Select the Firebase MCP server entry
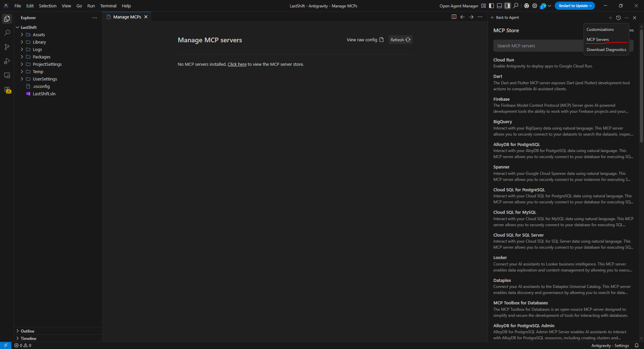 tap(563, 105)
